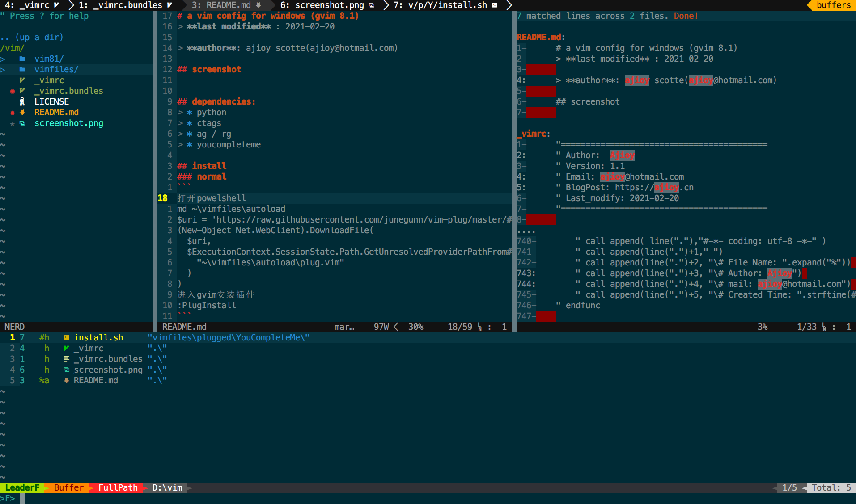The height and width of the screenshot is (504, 856).
Task: Click the vimfiles folder icon
Action: (x=22, y=70)
